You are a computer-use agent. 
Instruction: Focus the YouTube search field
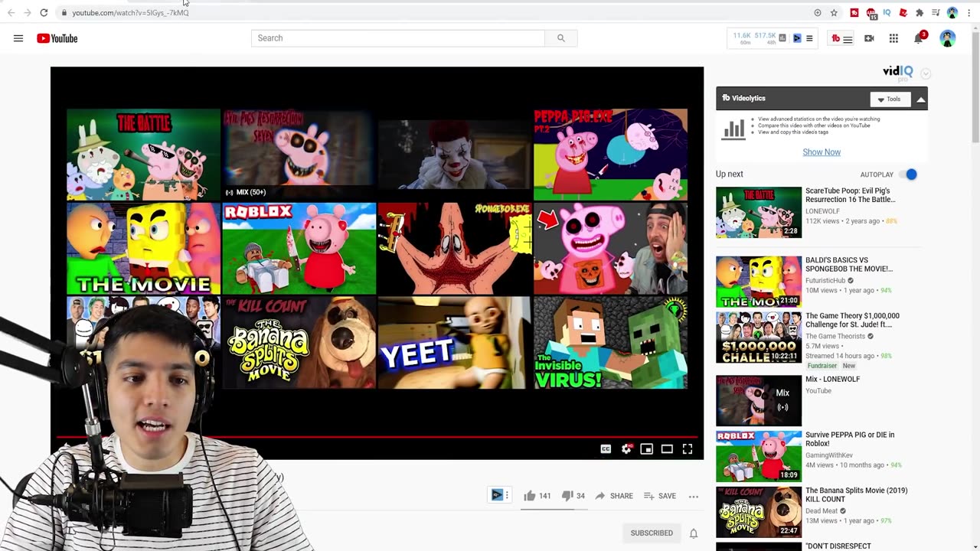(398, 38)
